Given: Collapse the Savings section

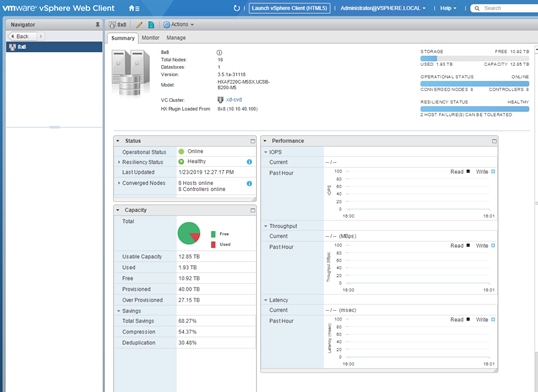Looking at the screenshot, I should pyautogui.click(x=119, y=311).
